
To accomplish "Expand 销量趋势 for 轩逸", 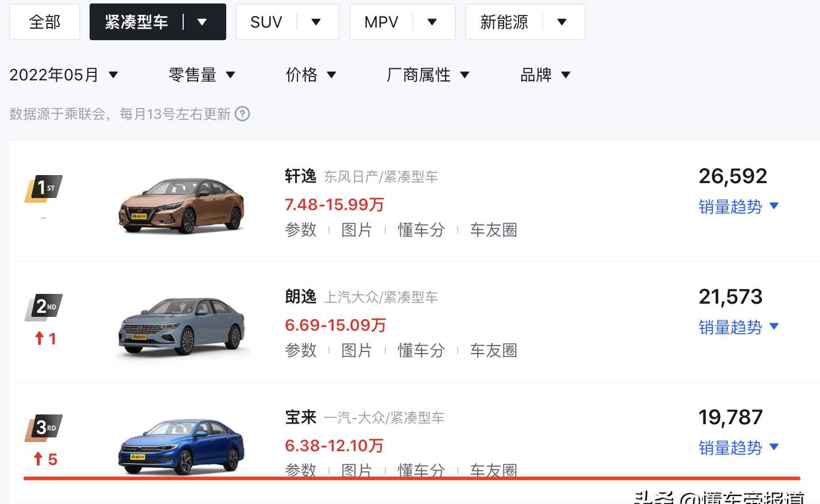I will tap(738, 207).
